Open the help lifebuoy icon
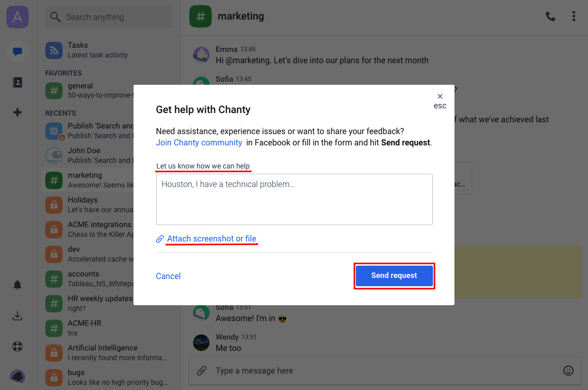588x390 pixels. pos(17,346)
